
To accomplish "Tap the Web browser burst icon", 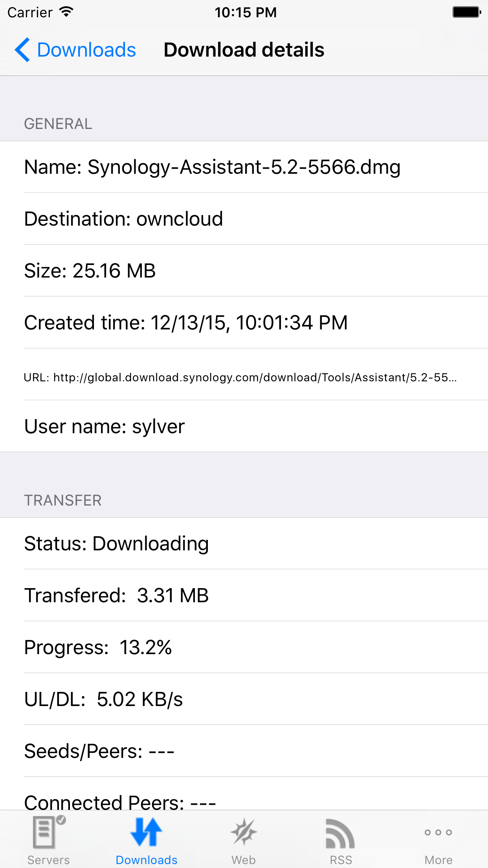I will 244,831.
